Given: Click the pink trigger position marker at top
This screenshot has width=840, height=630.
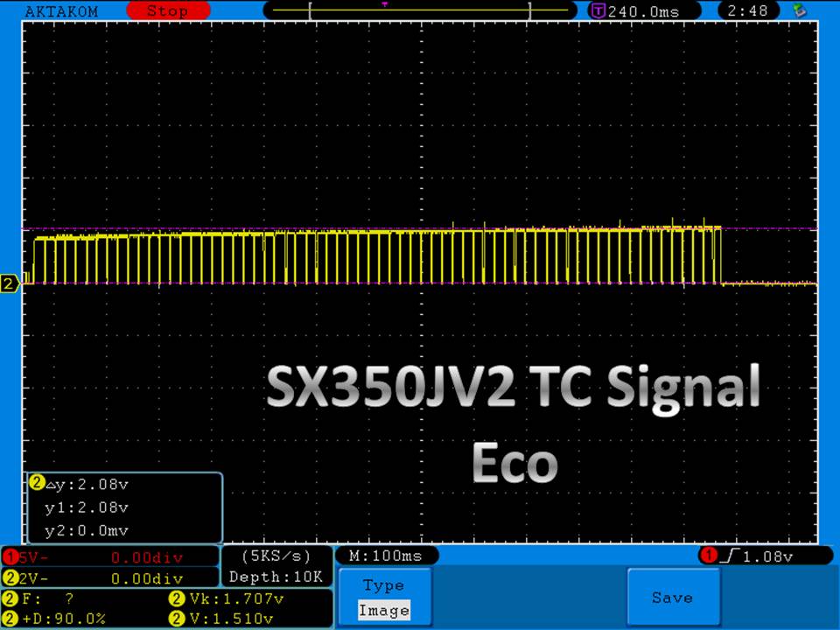Looking at the screenshot, I should 385,4.
